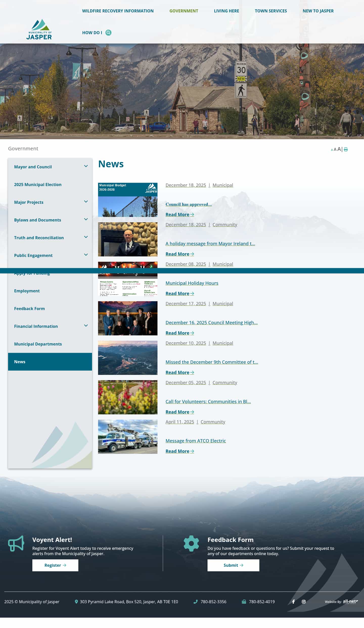Click the Voyent Alert megaphone icon
364x628 pixels.
[x=16, y=543]
